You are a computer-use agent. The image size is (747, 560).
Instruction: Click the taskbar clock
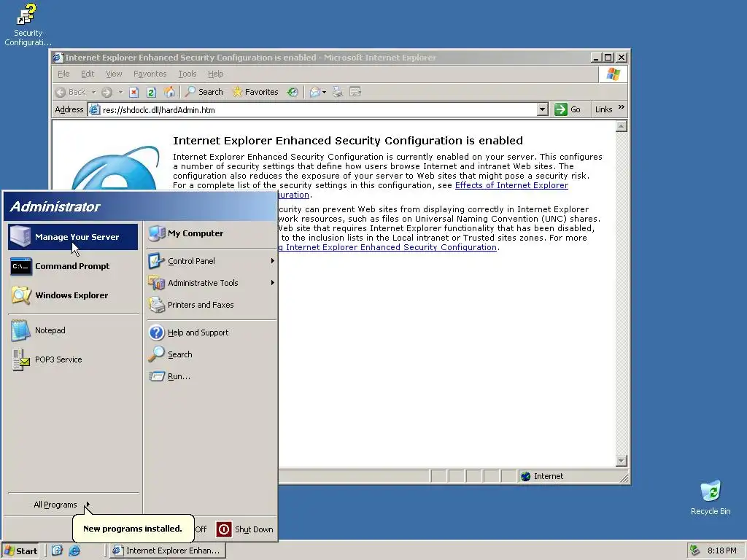coord(721,551)
